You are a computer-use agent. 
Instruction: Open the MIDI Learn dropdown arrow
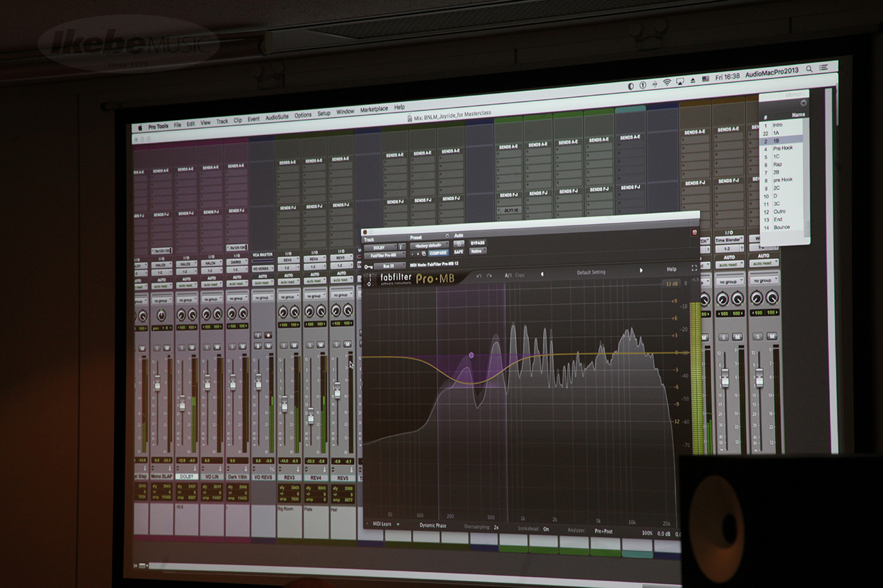tap(398, 525)
